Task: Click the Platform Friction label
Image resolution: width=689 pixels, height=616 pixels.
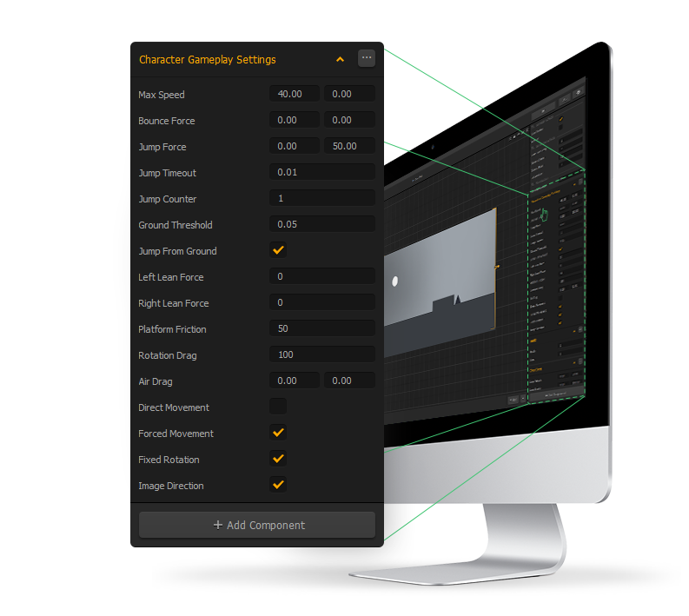Action: 172,329
